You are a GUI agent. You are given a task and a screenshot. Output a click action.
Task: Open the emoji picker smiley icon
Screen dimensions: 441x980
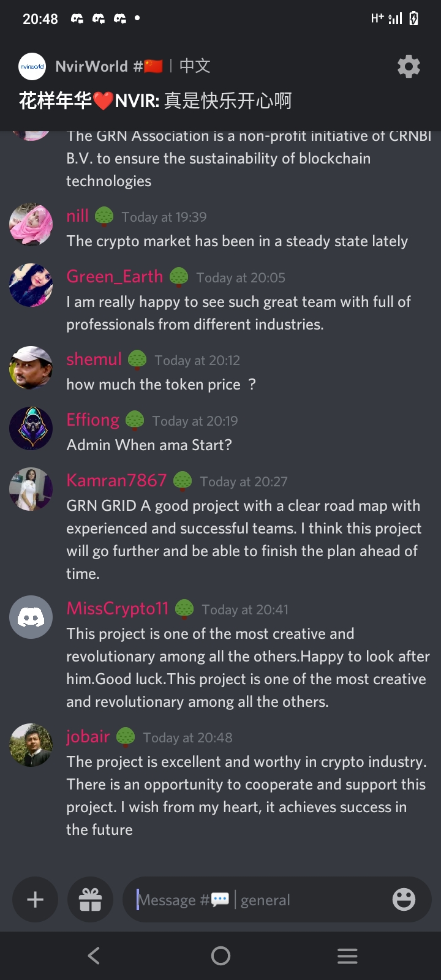click(404, 899)
